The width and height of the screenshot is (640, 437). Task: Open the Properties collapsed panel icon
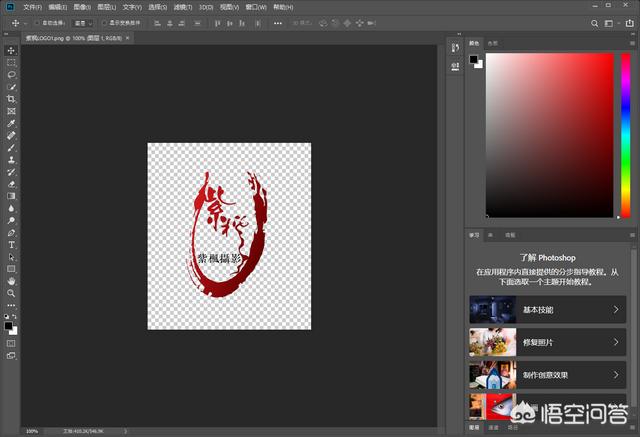[x=455, y=67]
